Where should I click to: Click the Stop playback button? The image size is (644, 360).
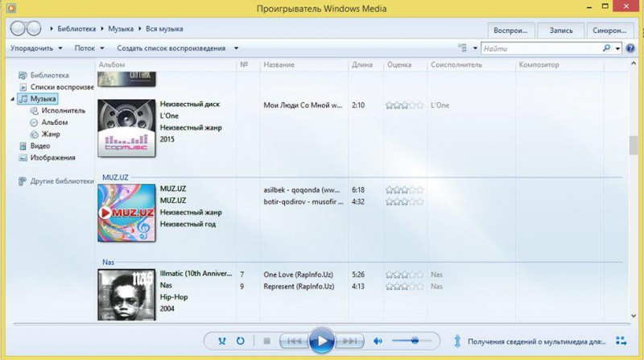pyautogui.click(x=266, y=341)
